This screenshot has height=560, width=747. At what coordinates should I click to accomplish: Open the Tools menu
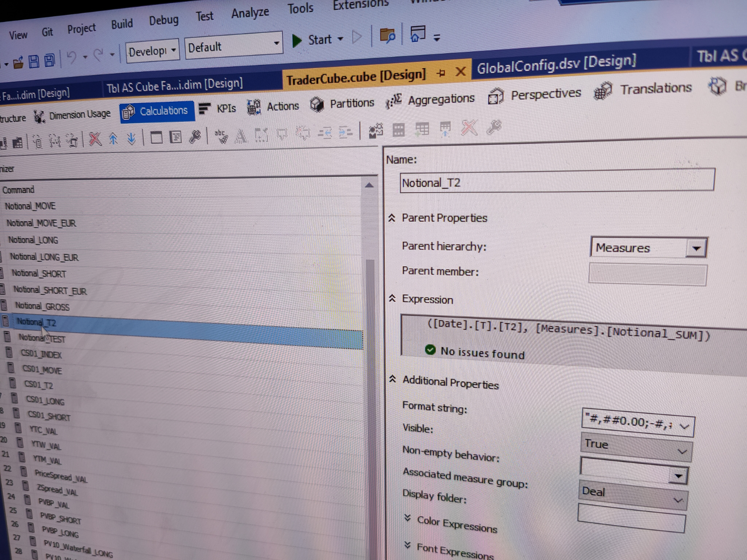pyautogui.click(x=300, y=8)
